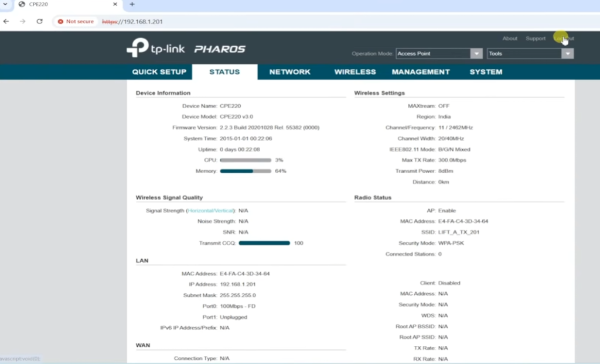Click the Memory usage progress bar
The width and height of the screenshot is (600, 364).
point(245,171)
